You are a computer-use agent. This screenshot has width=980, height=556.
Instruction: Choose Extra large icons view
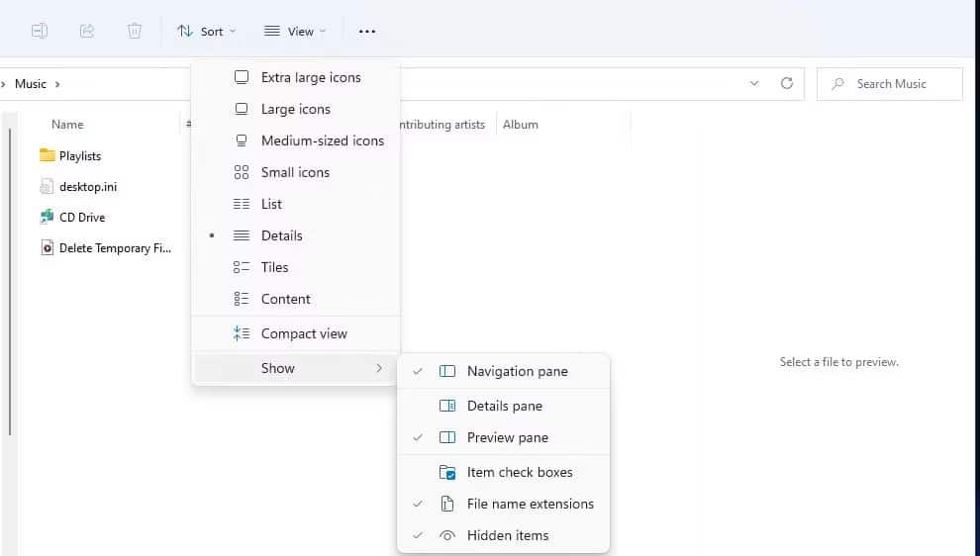pos(296,77)
